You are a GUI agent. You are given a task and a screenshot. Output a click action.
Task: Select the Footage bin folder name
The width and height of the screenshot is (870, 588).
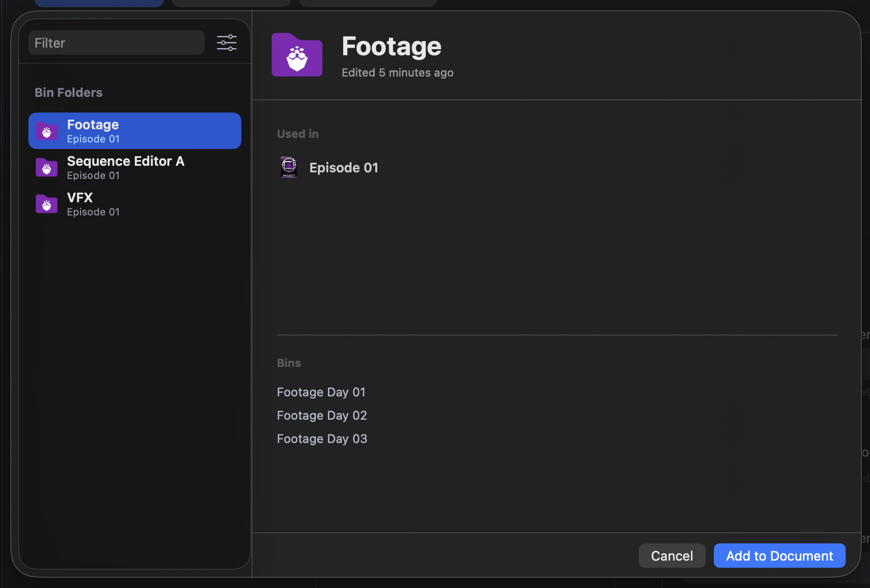[x=93, y=125]
